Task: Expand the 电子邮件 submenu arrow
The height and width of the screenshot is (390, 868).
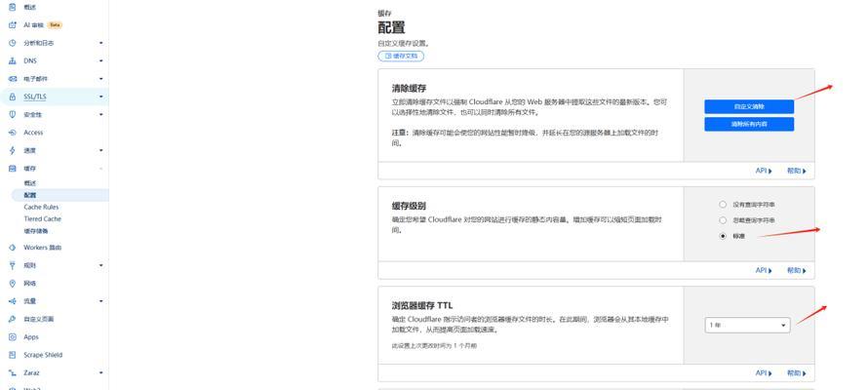Action: point(100,79)
